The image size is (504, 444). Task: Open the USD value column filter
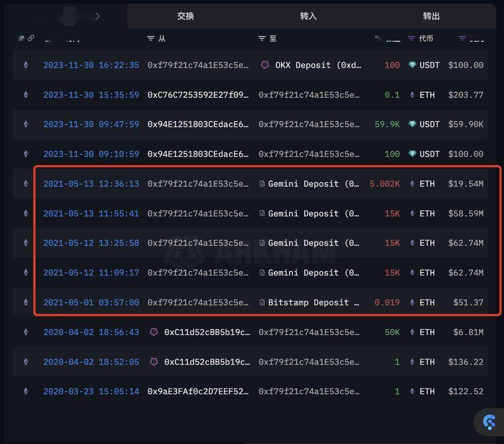[462, 38]
